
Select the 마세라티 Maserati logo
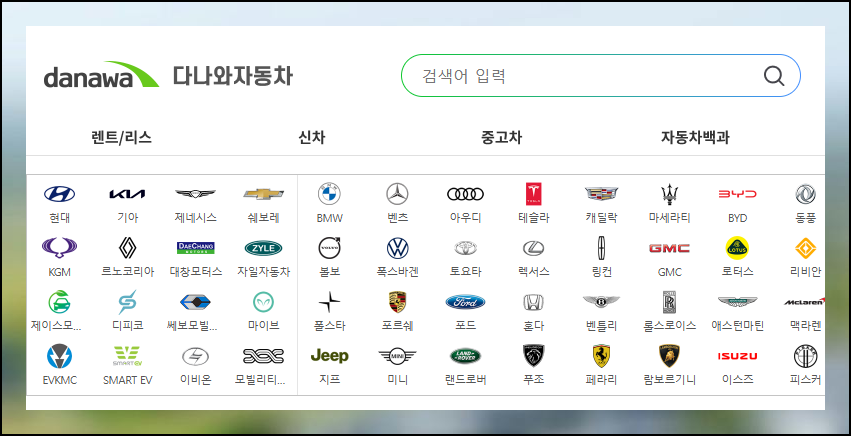[670, 194]
